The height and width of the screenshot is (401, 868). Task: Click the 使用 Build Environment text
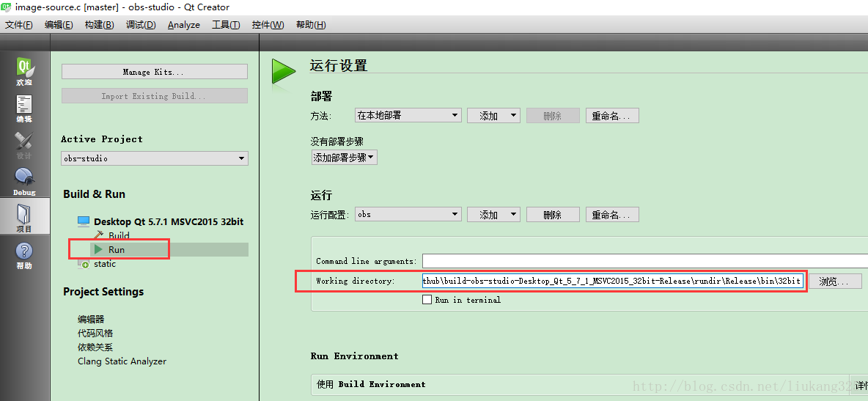(x=371, y=384)
